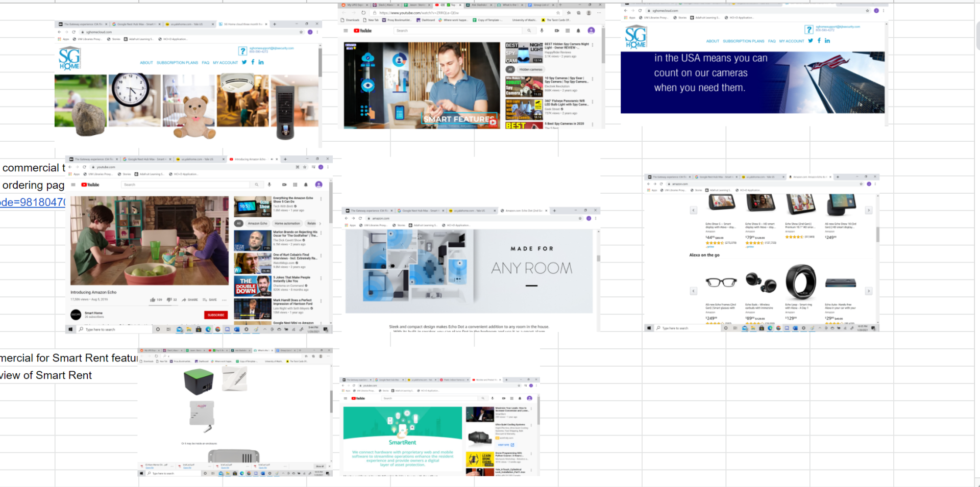Click Twitter icon on SG Home USA banner page
980x487 pixels.
[811, 41]
